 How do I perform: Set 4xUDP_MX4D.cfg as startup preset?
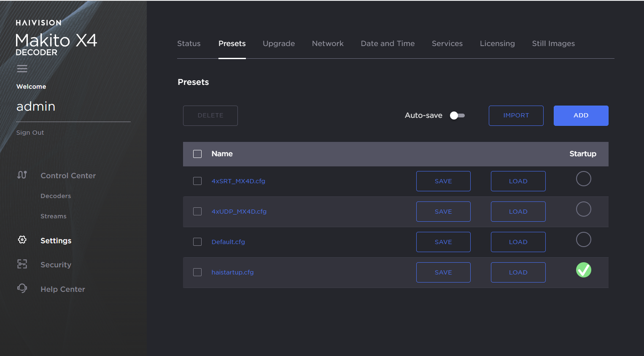(x=583, y=209)
